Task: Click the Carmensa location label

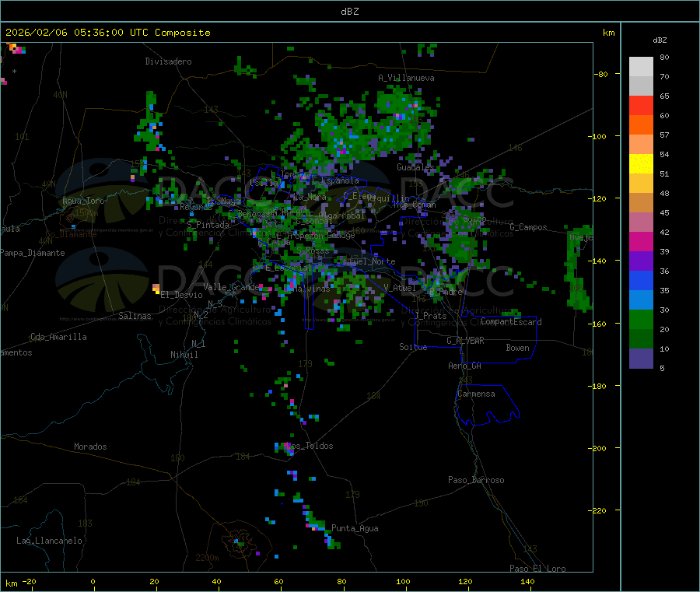Action: point(476,394)
